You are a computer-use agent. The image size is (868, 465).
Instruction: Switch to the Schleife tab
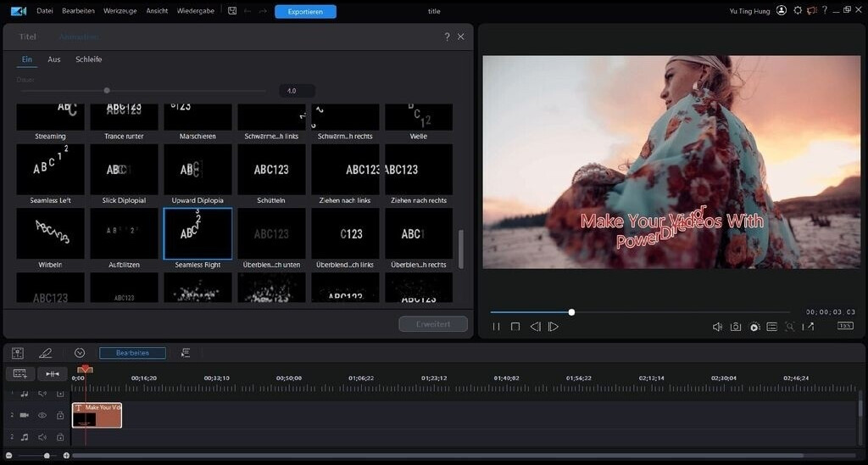(88, 59)
